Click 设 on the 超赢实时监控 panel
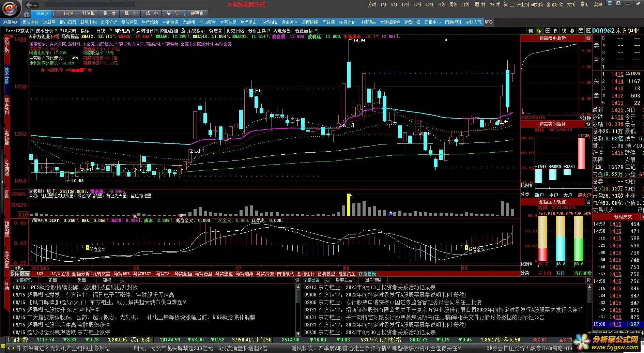The image size is (644, 353). click(x=588, y=124)
